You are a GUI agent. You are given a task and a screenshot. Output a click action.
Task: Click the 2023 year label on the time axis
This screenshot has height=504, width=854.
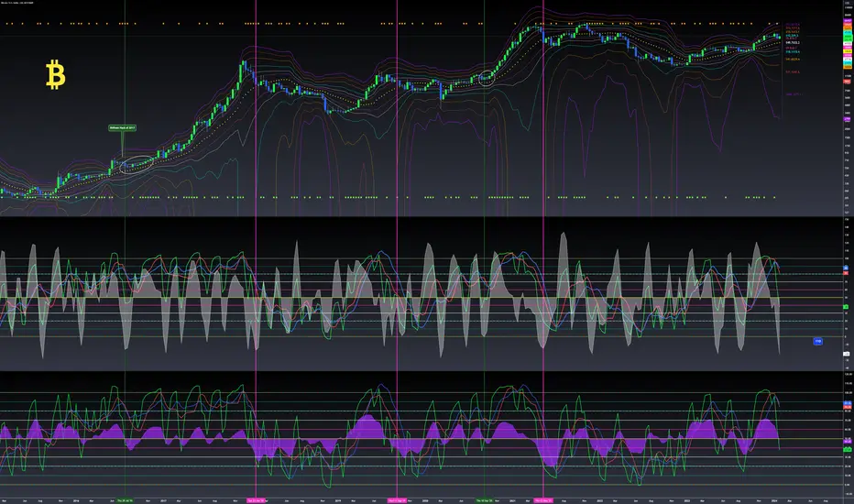coord(687,500)
